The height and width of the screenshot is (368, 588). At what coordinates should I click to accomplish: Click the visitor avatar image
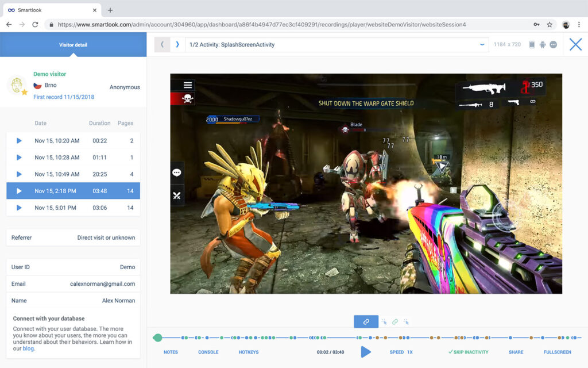tap(17, 85)
